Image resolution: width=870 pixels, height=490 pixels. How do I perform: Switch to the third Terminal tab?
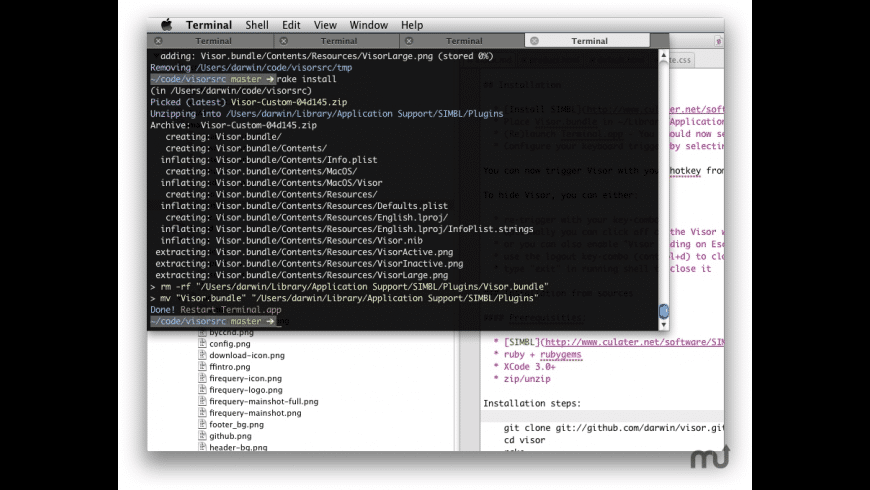464,41
